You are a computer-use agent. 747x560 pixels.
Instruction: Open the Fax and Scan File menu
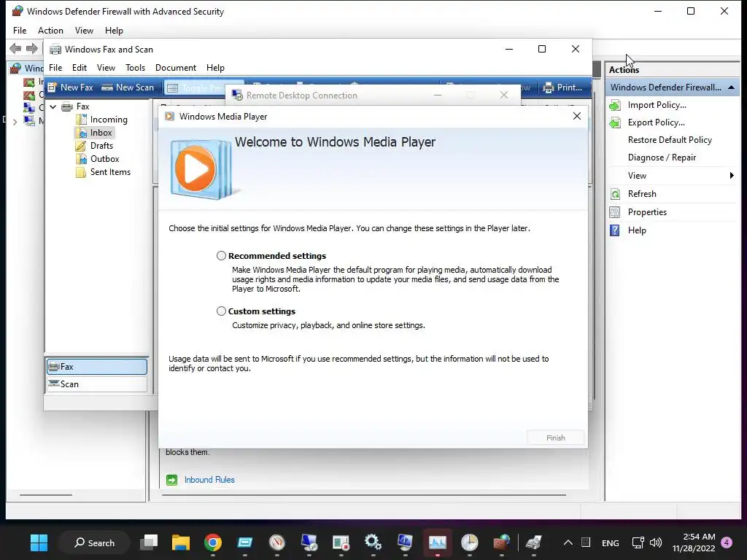55,68
